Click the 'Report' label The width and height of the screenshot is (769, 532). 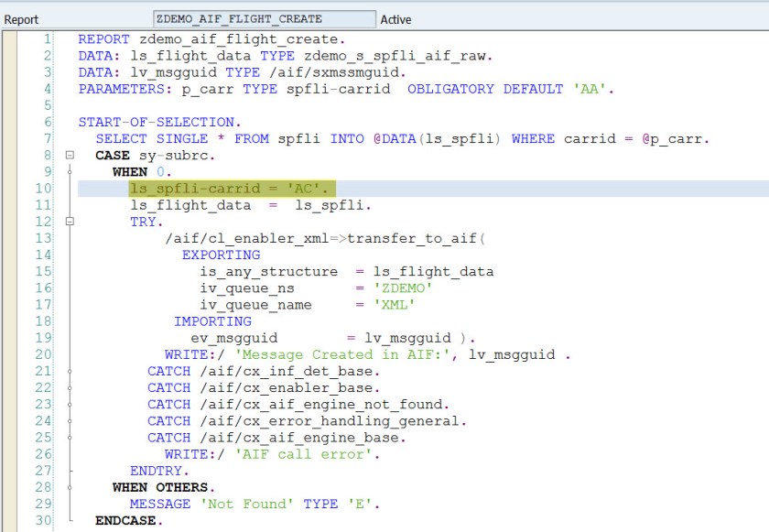[x=21, y=19]
